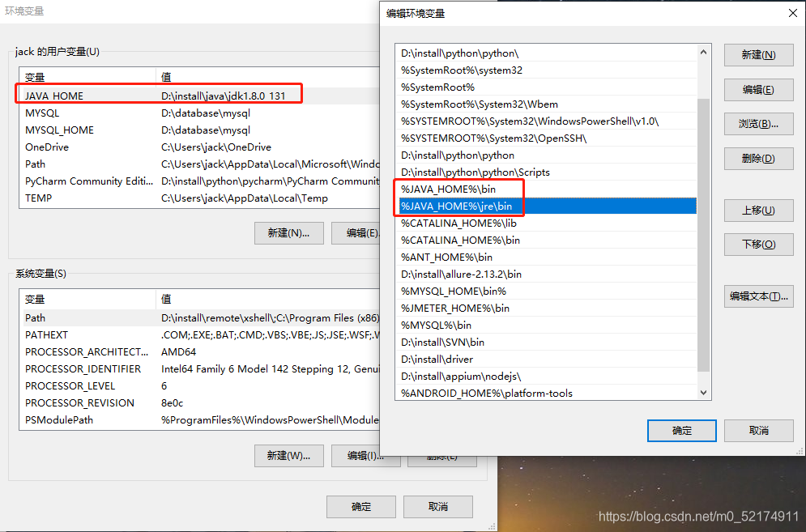Image resolution: width=806 pixels, height=532 pixels.
Task: Select D:\install\python\python\ entry
Action: [547, 53]
